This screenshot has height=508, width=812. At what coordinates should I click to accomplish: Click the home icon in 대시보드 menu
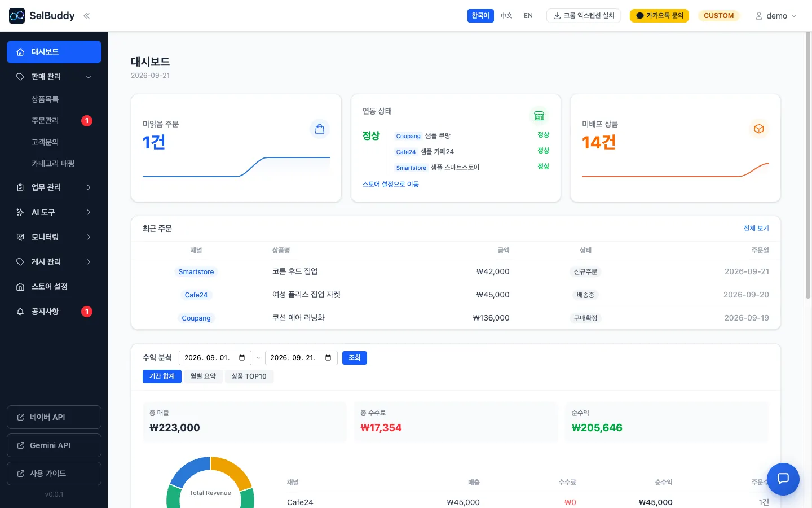[20, 52]
